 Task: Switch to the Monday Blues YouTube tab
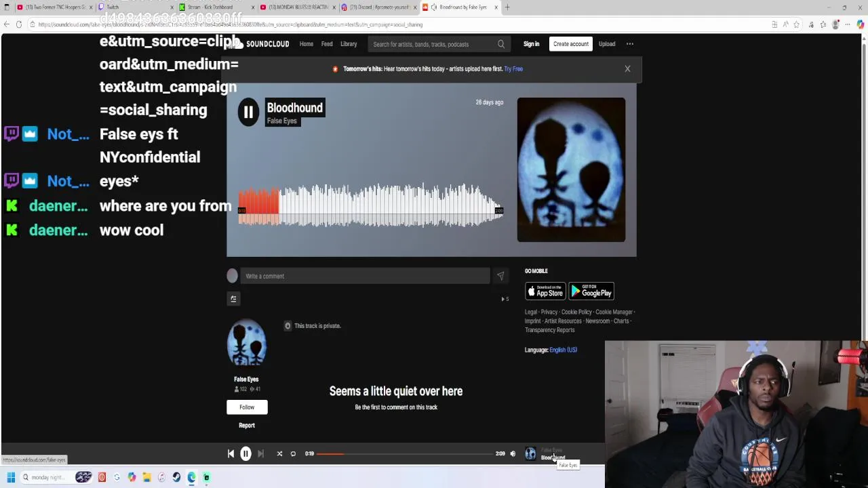point(298,7)
